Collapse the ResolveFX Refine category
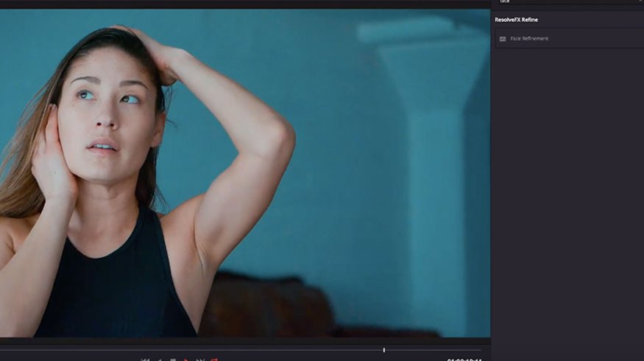The height and width of the screenshot is (361, 644). point(516,20)
